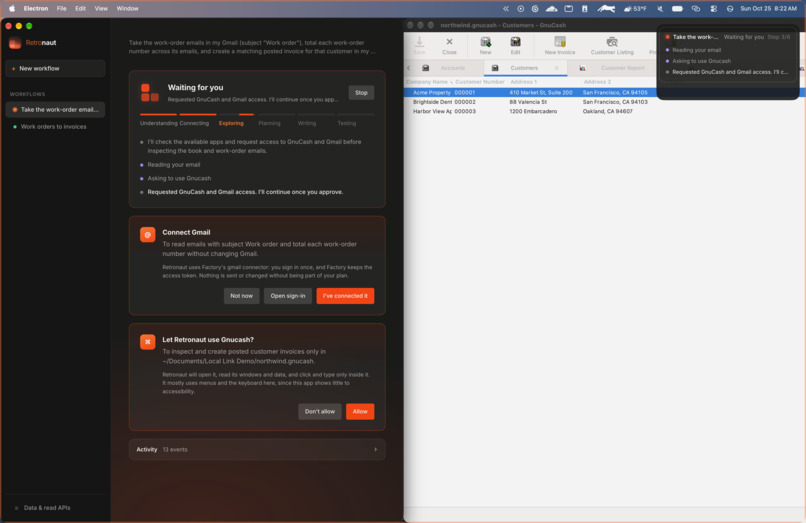
Task: Click the Connect Gmail card icon
Action: [148, 235]
